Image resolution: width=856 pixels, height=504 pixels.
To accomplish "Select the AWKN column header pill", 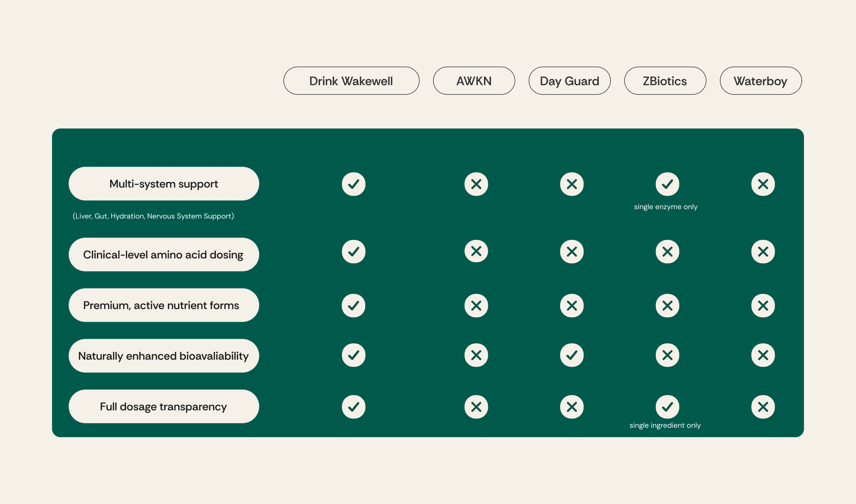I will click(474, 81).
